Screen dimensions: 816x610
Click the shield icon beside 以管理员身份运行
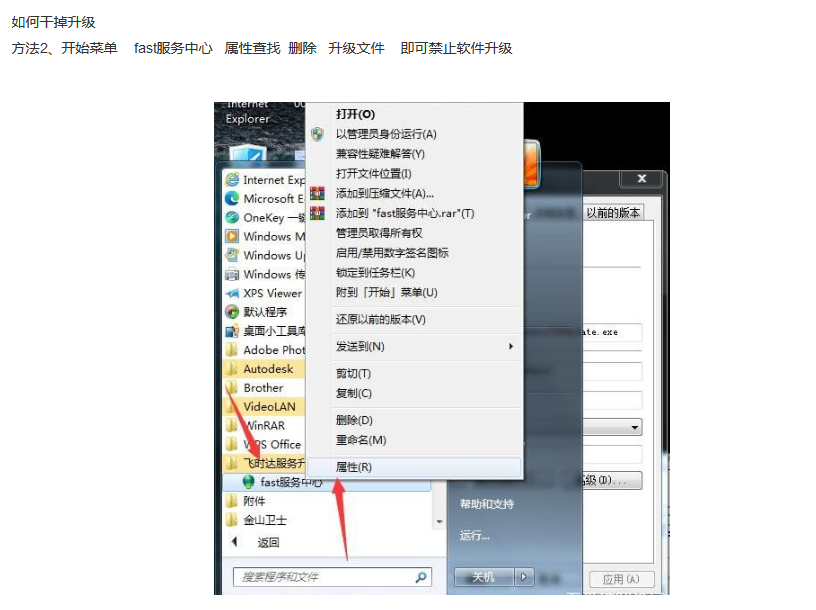point(317,134)
